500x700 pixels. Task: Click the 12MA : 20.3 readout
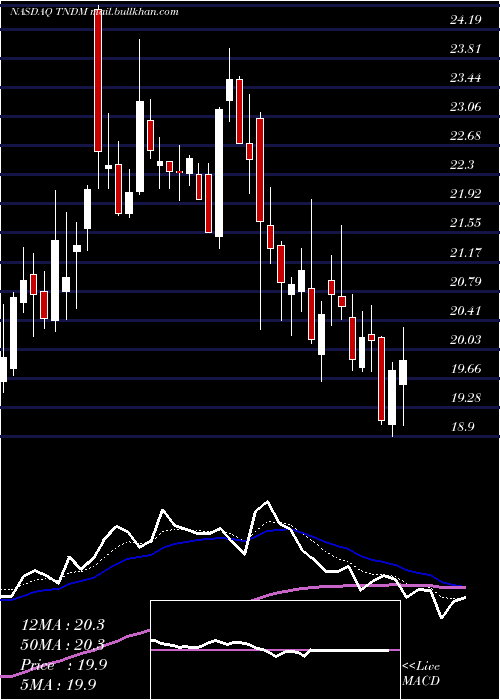(x=62, y=625)
